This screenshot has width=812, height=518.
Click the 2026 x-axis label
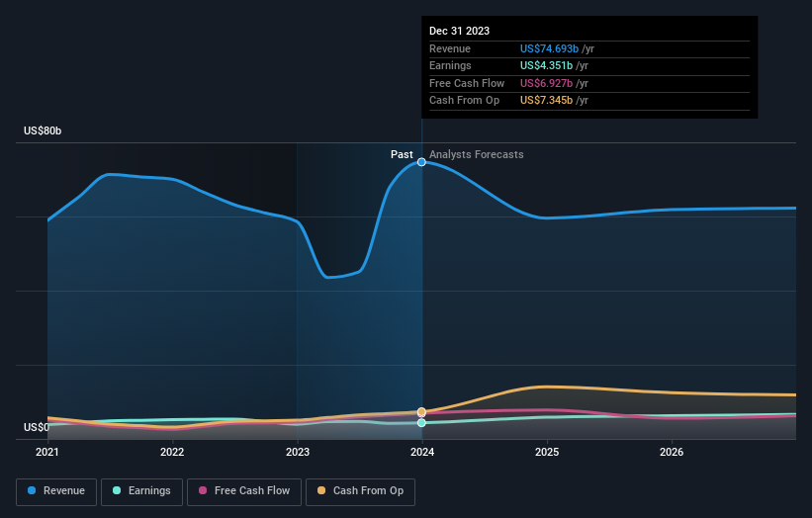(x=672, y=453)
